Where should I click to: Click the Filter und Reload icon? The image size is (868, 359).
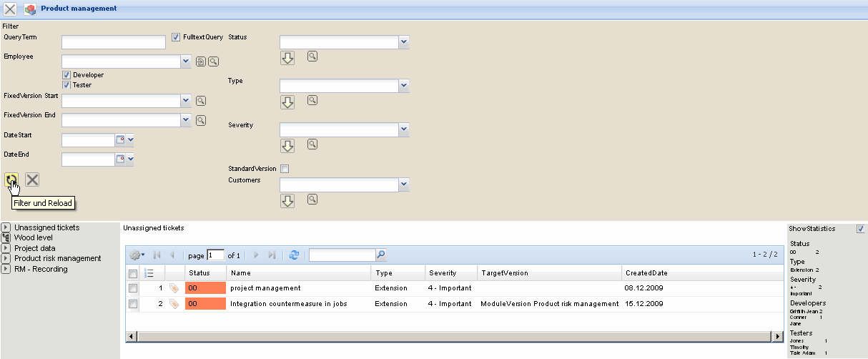point(11,180)
